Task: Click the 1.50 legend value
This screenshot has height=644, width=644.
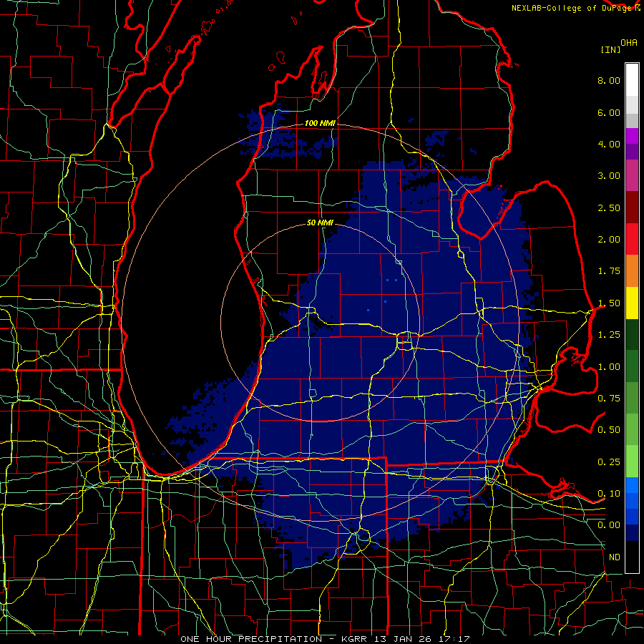Action: tap(609, 303)
